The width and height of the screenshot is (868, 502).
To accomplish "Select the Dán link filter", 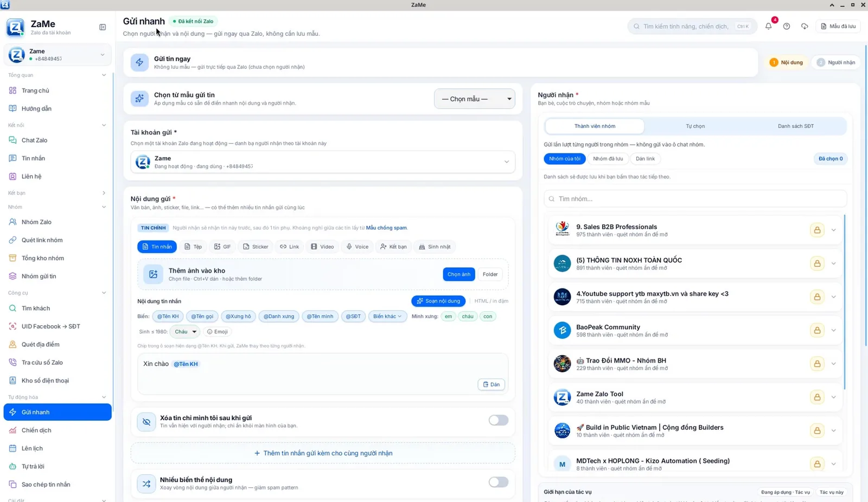I will (645, 159).
